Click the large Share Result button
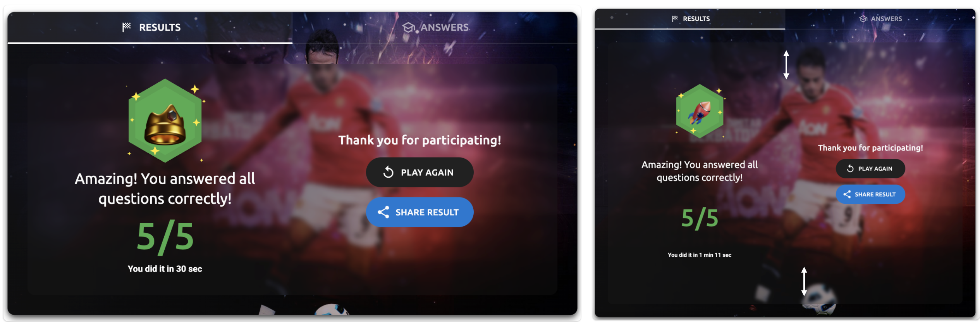 [x=420, y=212]
